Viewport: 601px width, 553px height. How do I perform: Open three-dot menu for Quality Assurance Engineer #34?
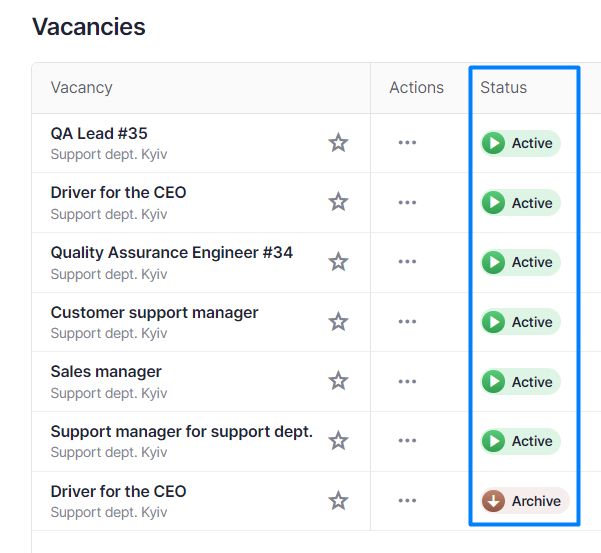tap(407, 262)
